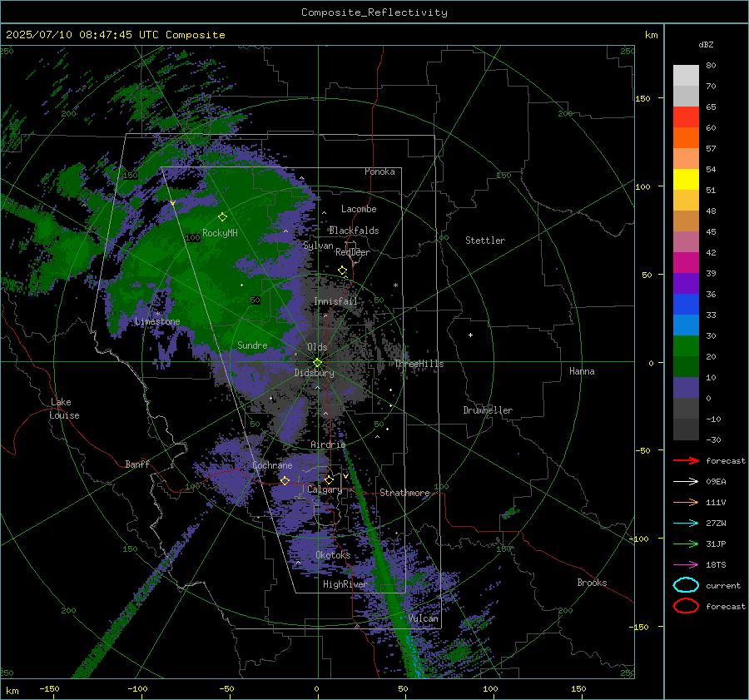Viewport: 749px width, 700px height.
Task: Select the orange 111V arrow icon
Action: (686, 502)
